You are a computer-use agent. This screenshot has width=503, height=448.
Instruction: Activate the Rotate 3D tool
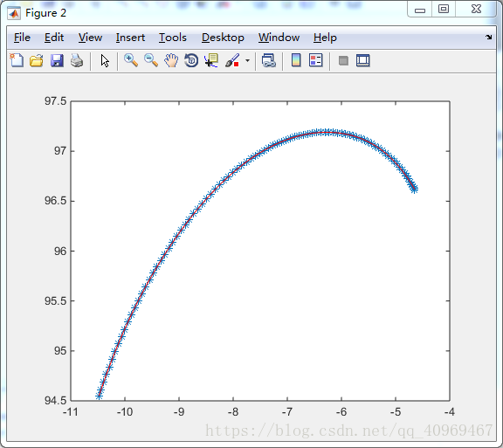[x=191, y=60]
